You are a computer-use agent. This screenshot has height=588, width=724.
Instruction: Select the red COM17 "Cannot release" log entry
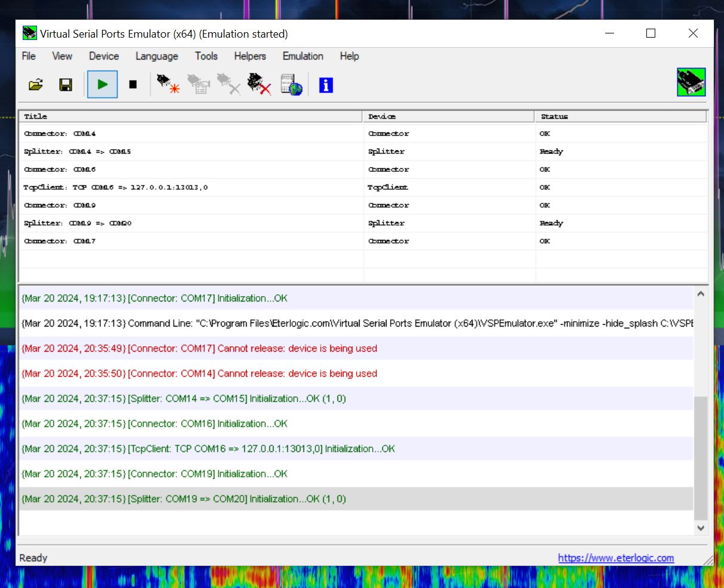pyautogui.click(x=356, y=349)
